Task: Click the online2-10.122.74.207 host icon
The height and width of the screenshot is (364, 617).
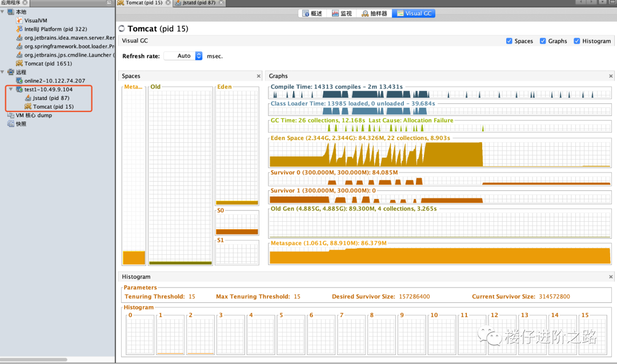Action: pos(19,81)
